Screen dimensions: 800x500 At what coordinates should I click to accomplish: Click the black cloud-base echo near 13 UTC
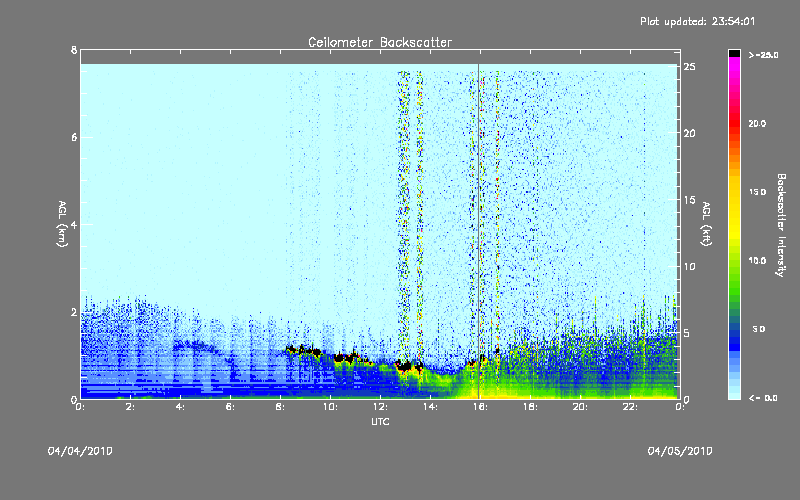pos(404,366)
